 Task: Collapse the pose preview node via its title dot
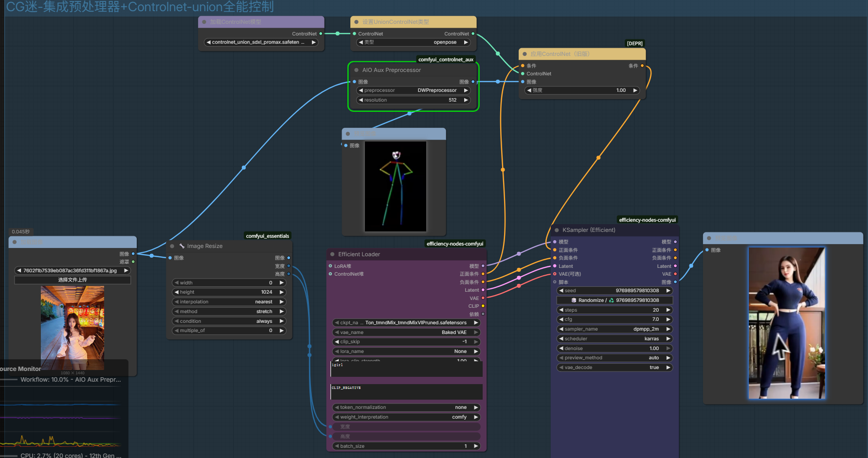coord(348,134)
